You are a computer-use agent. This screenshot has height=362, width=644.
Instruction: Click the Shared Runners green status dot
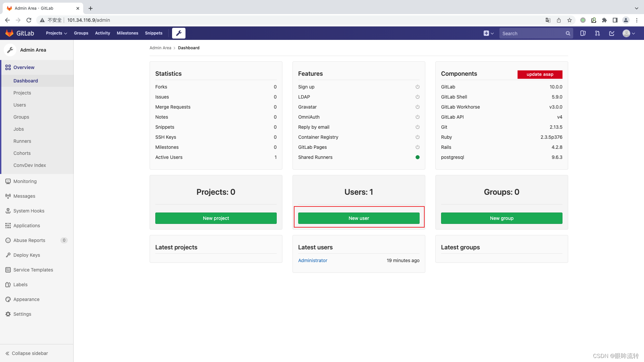[418, 157]
